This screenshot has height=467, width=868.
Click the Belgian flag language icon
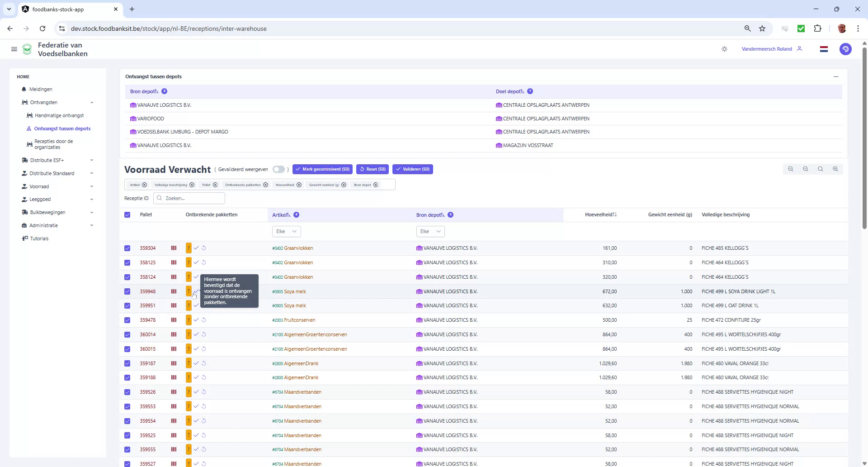pyautogui.click(x=824, y=49)
